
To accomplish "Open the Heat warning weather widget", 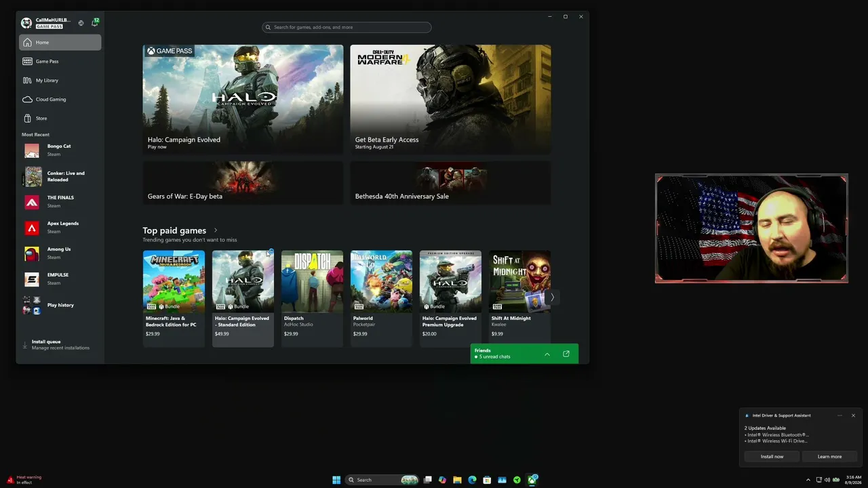I will [x=24, y=480].
